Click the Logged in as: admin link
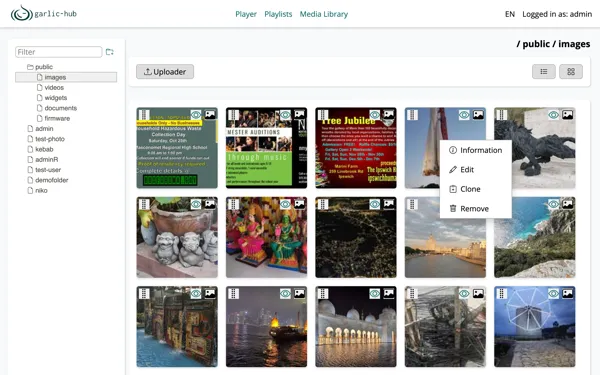 tap(557, 14)
